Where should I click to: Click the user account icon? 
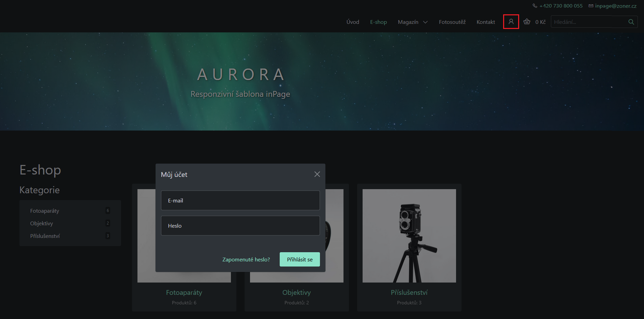[x=511, y=22]
